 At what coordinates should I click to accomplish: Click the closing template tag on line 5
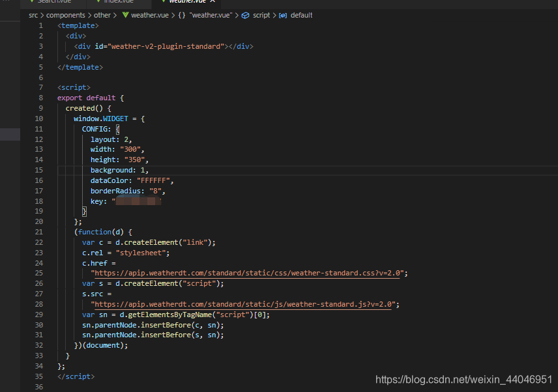(80, 67)
